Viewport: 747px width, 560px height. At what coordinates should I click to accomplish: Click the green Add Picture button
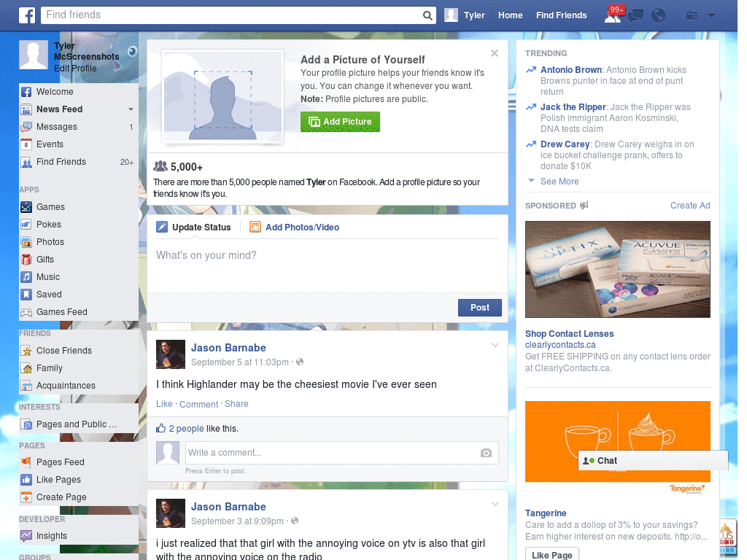(340, 122)
